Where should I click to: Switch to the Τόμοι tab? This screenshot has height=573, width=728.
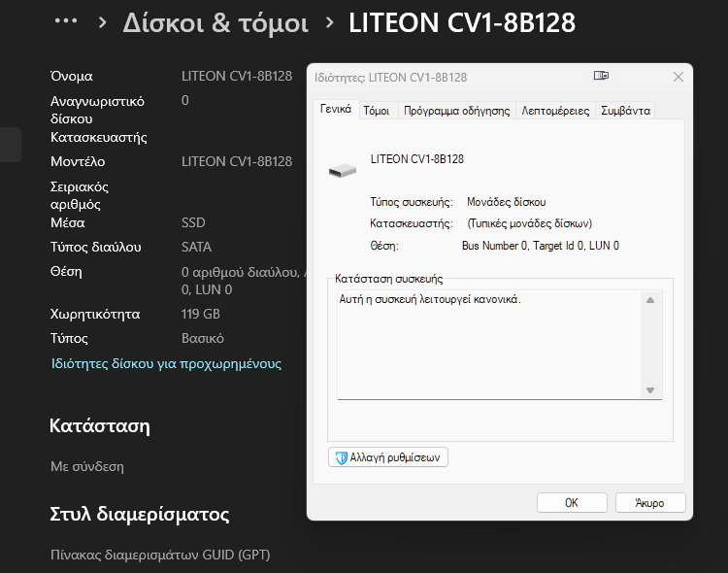376,111
